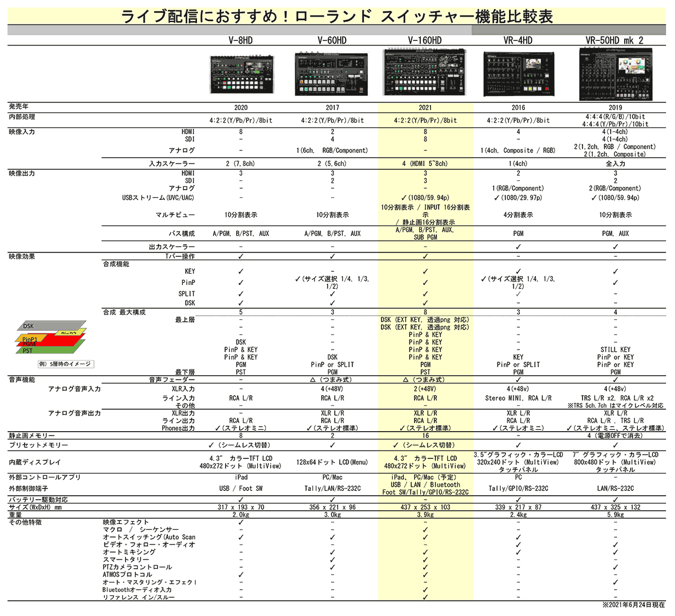Click the その他特徴 section label
This screenshot has width=675, height=616.
[25, 522]
